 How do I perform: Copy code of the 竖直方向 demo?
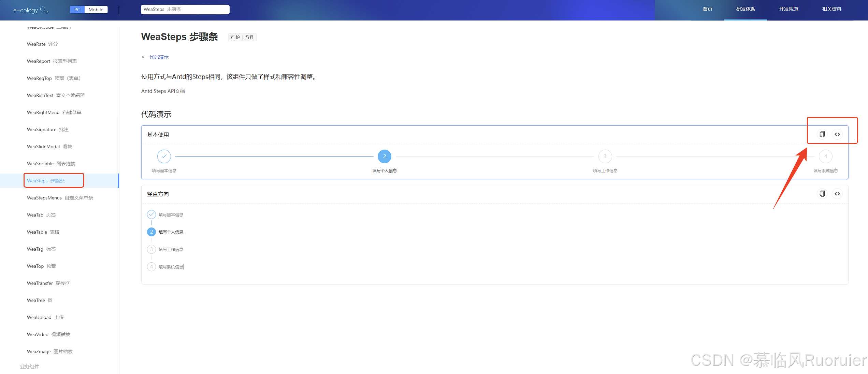822,194
